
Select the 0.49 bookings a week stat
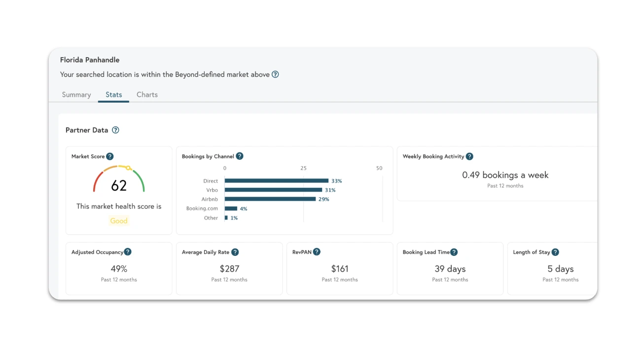tap(505, 175)
